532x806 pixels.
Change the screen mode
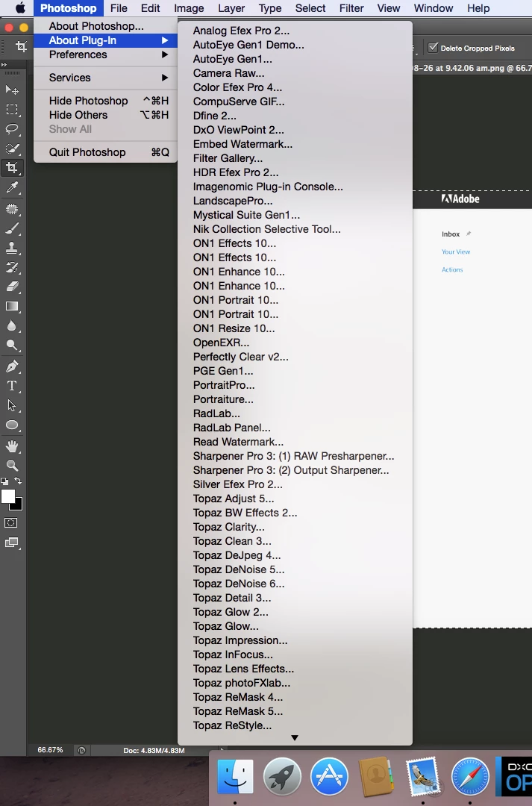pyautogui.click(x=10, y=543)
